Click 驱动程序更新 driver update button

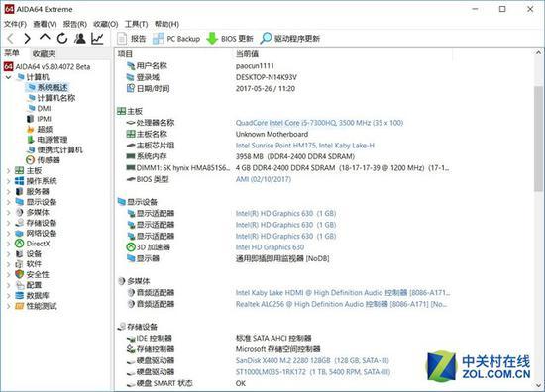[290, 39]
